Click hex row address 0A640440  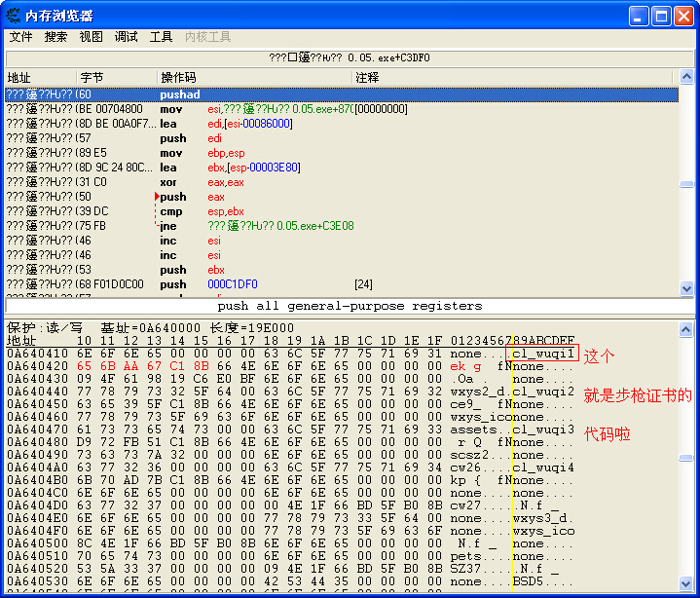coord(38,392)
